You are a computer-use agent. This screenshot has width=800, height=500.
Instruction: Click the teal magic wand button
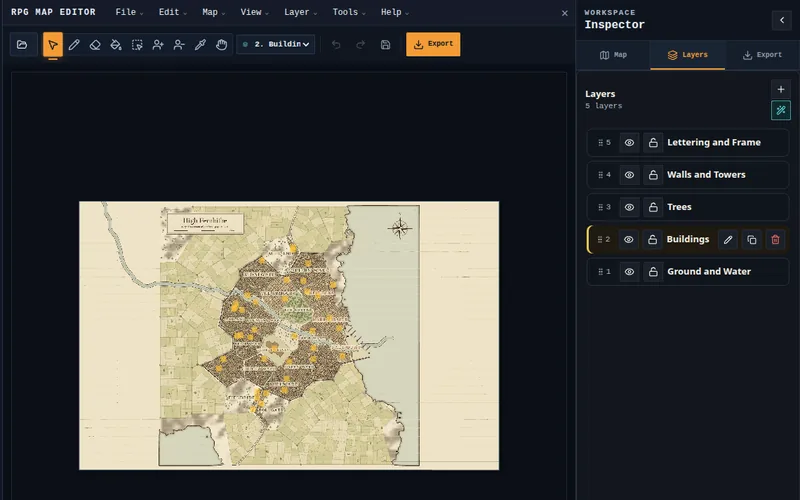[x=781, y=110]
